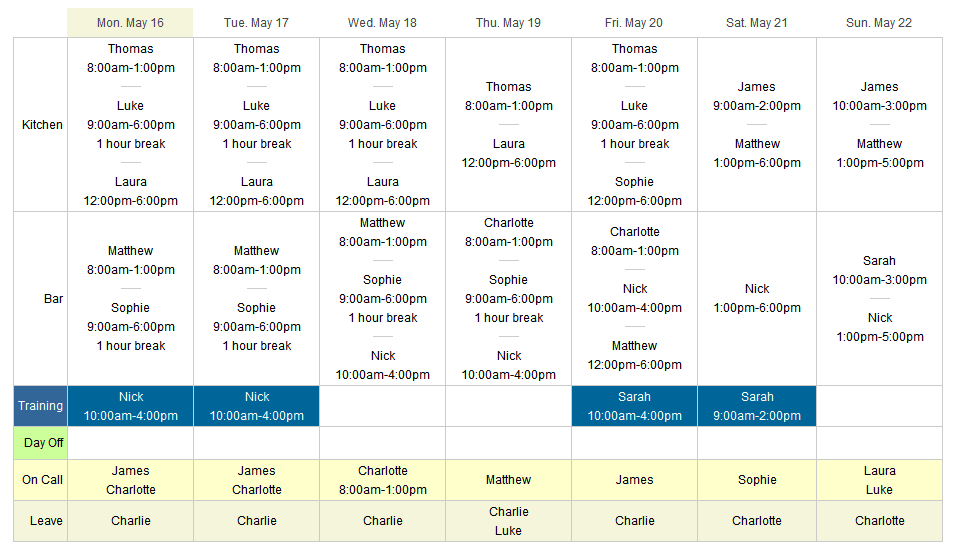
Task: Select the Training row label
Action: click(41, 406)
